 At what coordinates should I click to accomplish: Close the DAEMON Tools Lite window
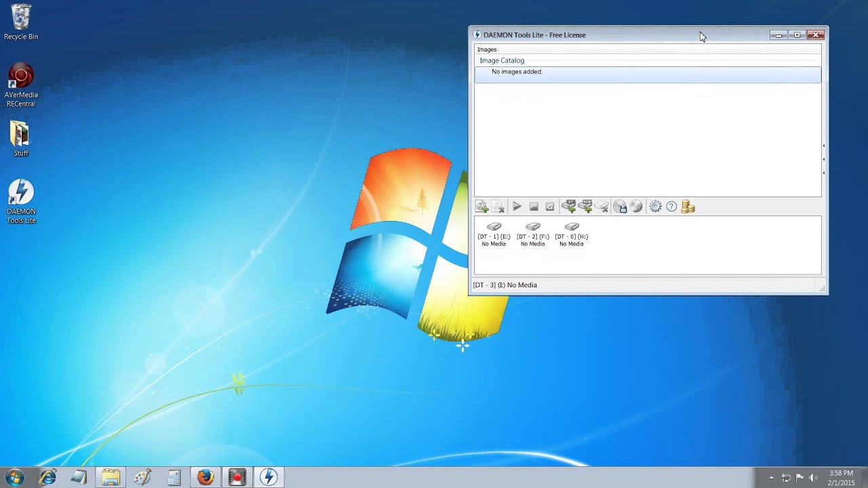click(816, 35)
